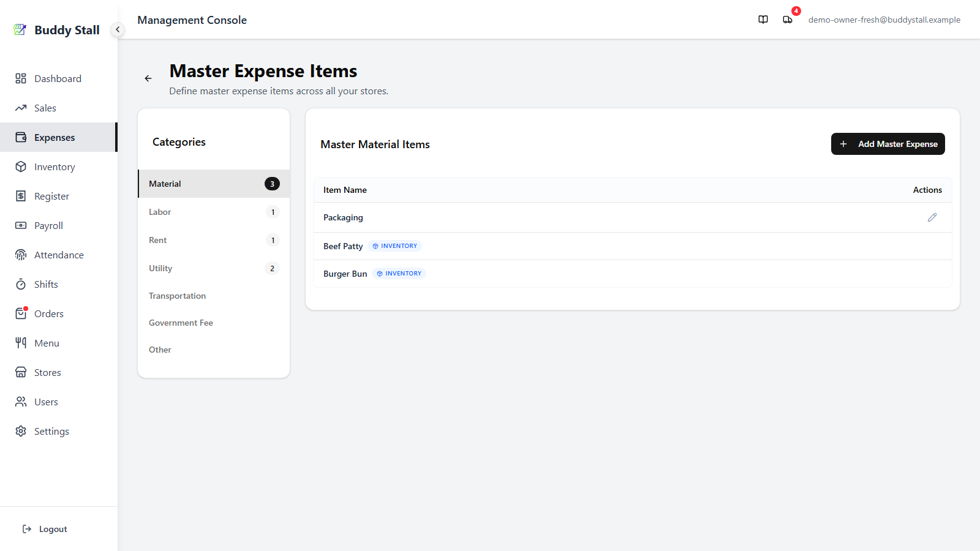This screenshot has width=980, height=551.
Task: Open Dashboard in sidebar
Action: tap(58, 78)
